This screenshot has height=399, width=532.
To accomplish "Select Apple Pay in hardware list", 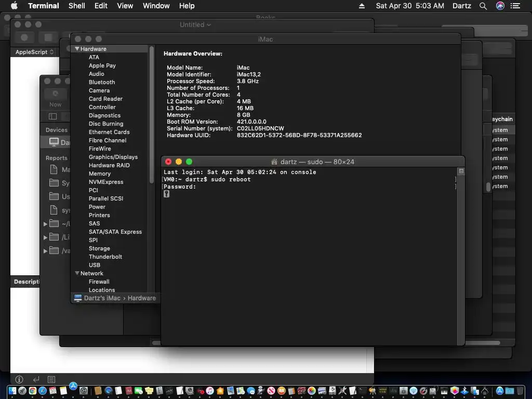I will [x=102, y=65].
